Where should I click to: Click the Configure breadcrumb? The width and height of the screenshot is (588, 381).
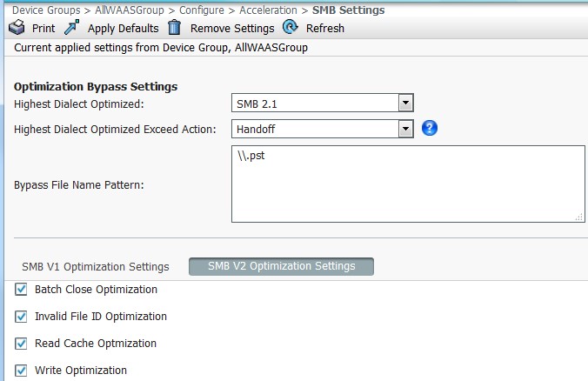(202, 10)
